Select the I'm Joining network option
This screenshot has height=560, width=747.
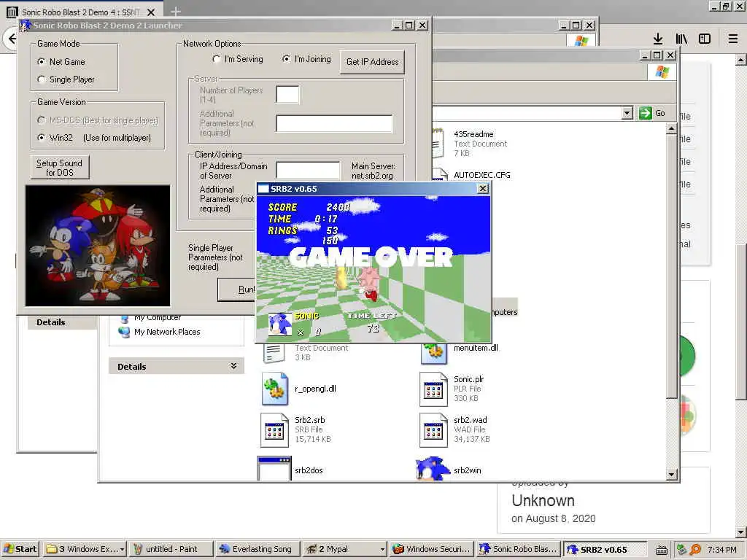tap(286, 59)
